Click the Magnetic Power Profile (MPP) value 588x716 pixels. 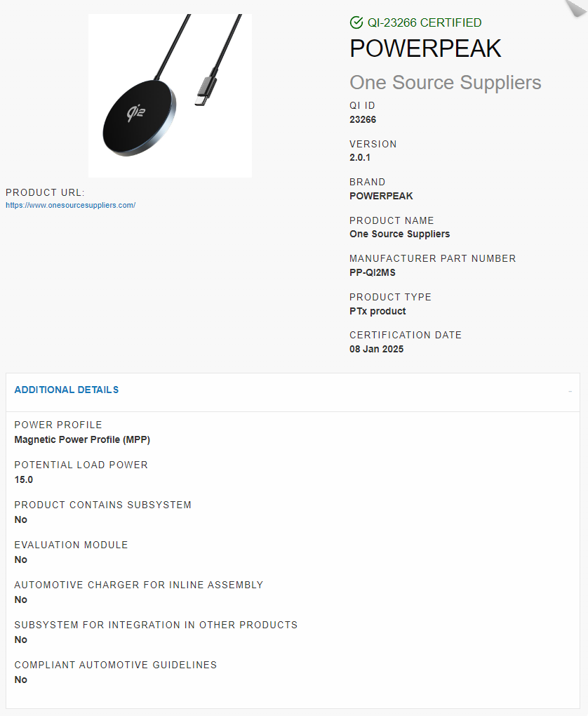tap(82, 440)
